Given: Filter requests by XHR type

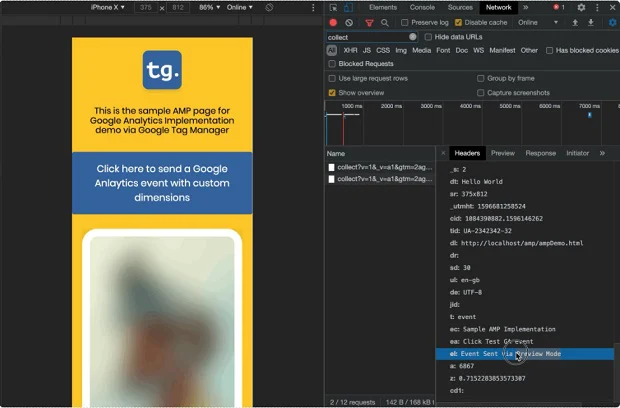Looking at the screenshot, I should 350,50.
